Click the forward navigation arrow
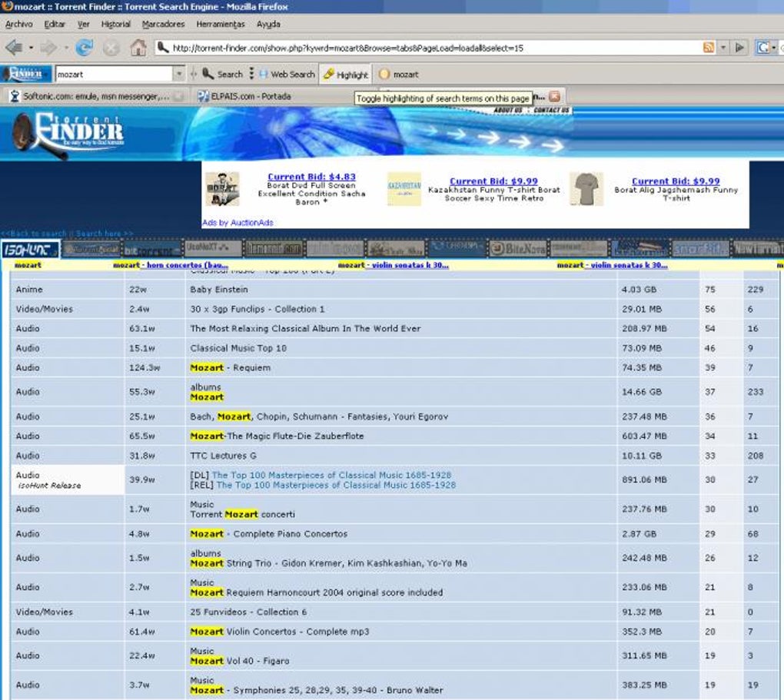The height and width of the screenshot is (700, 784). pos(49,48)
